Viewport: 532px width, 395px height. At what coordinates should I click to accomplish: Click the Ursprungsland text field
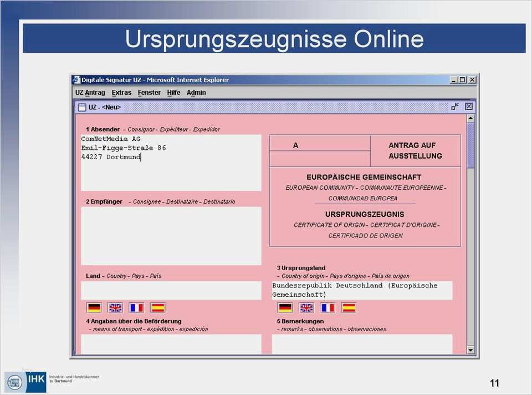pos(362,290)
